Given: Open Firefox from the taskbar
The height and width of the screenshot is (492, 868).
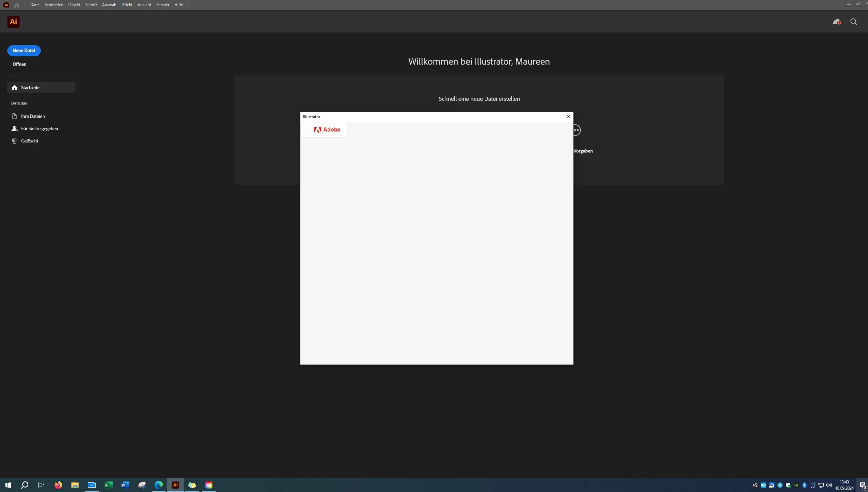Looking at the screenshot, I should (x=58, y=485).
